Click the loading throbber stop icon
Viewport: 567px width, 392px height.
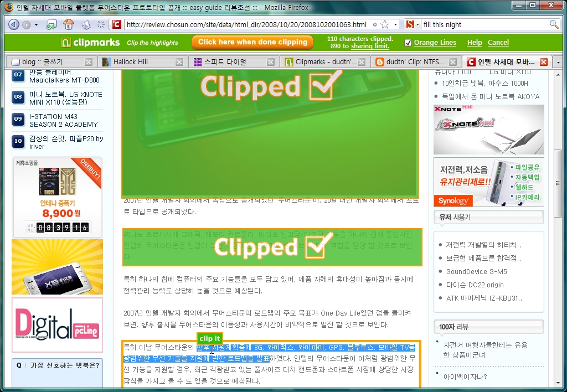pyautogui.click(x=101, y=24)
